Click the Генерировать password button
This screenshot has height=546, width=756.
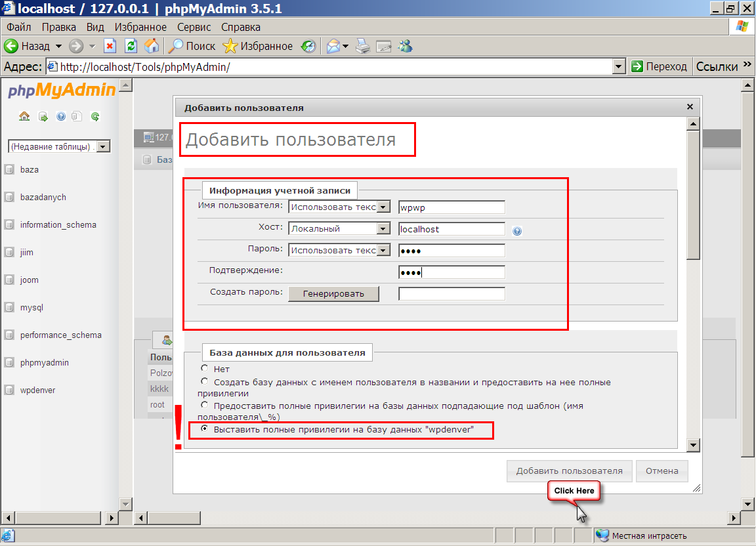point(333,294)
